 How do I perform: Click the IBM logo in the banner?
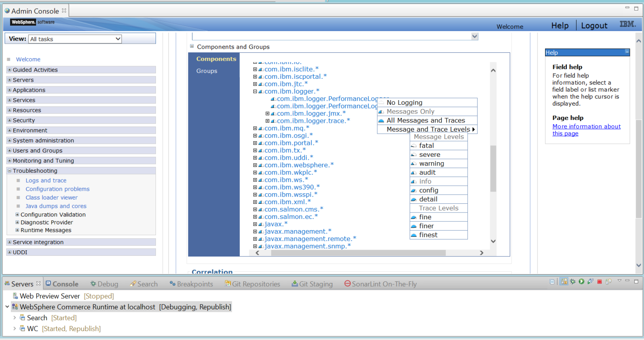pyautogui.click(x=627, y=24)
